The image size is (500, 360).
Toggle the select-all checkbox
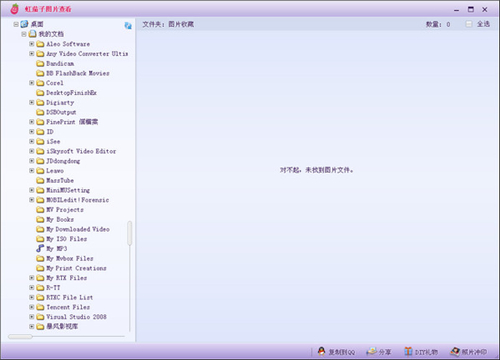click(x=469, y=24)
